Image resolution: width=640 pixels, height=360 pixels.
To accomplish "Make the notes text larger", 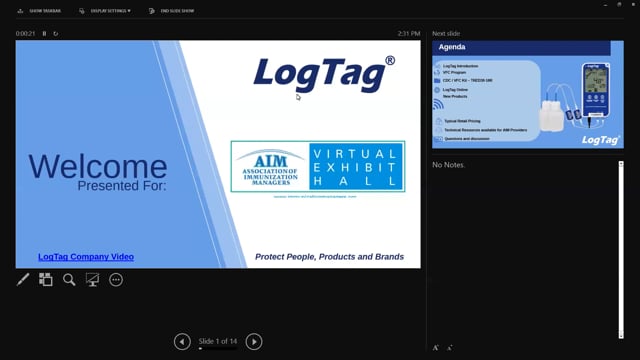I will tap(436, 348).
